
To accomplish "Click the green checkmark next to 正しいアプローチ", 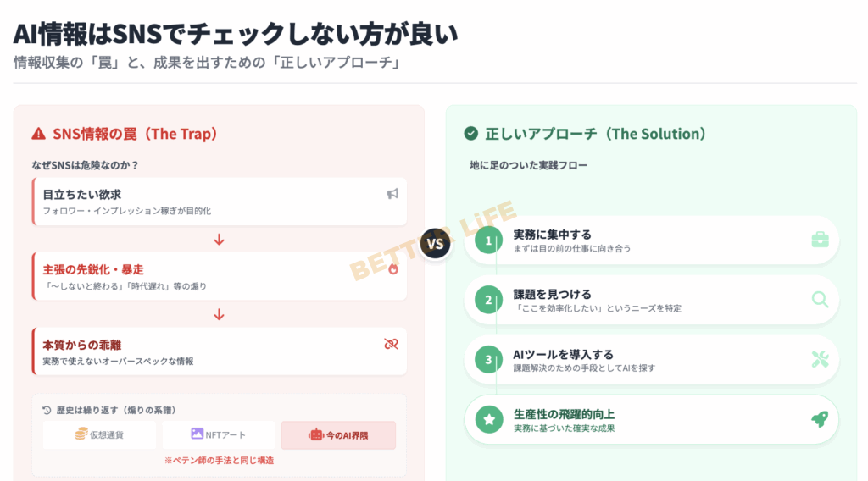I will pyautogui.click(x=471, y=134).
